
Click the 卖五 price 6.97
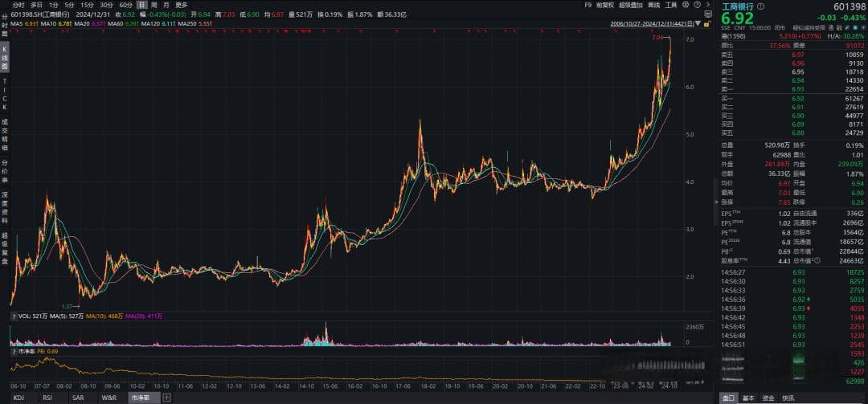pos(798,55)
